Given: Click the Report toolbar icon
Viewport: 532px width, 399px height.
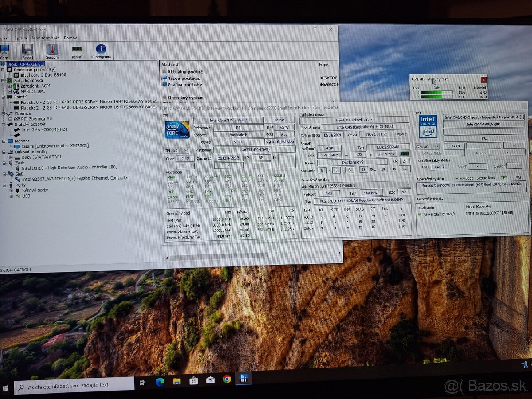Looking at the screenshot, I should (27, 50).
